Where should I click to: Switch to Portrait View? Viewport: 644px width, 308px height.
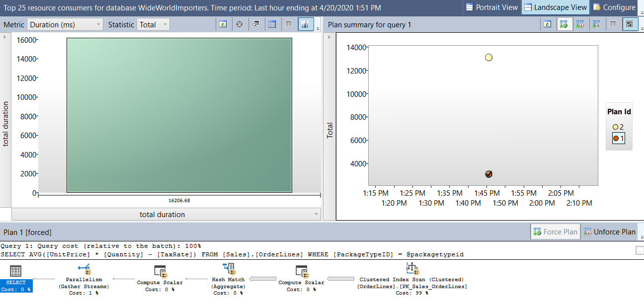pyautogui.click(x=491, y=7)
